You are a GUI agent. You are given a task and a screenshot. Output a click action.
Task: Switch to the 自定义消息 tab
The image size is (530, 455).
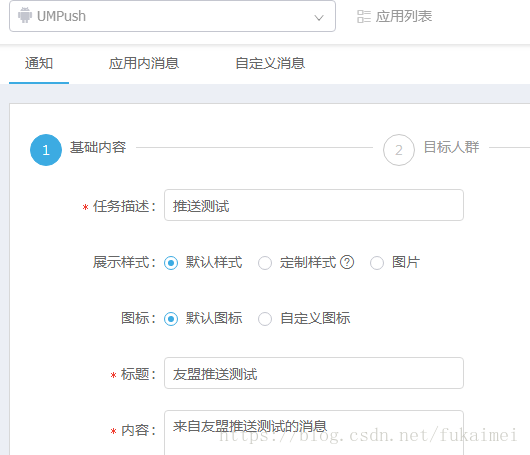click(270, 63)
